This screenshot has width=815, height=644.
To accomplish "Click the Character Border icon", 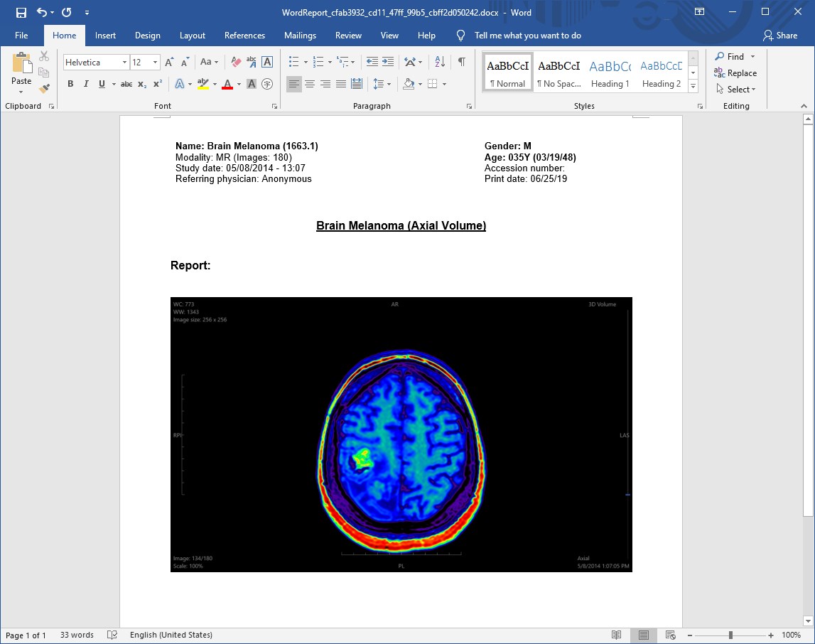I will pyautogui.click(x=267, y=62).
